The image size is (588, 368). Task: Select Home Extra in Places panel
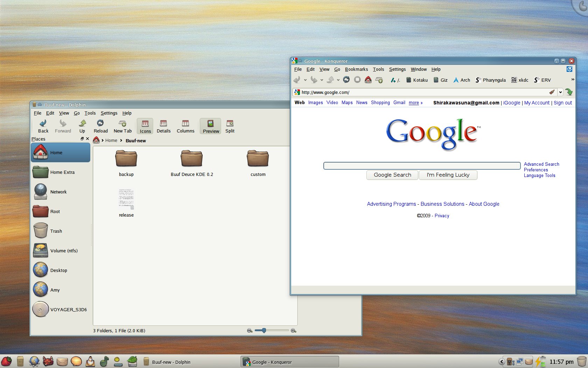click(61, 172)
